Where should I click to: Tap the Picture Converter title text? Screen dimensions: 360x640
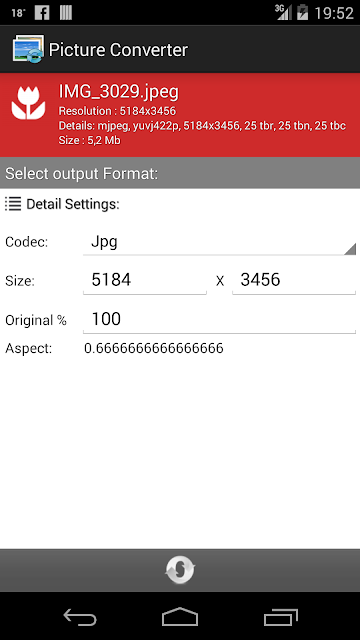point(118,50)
